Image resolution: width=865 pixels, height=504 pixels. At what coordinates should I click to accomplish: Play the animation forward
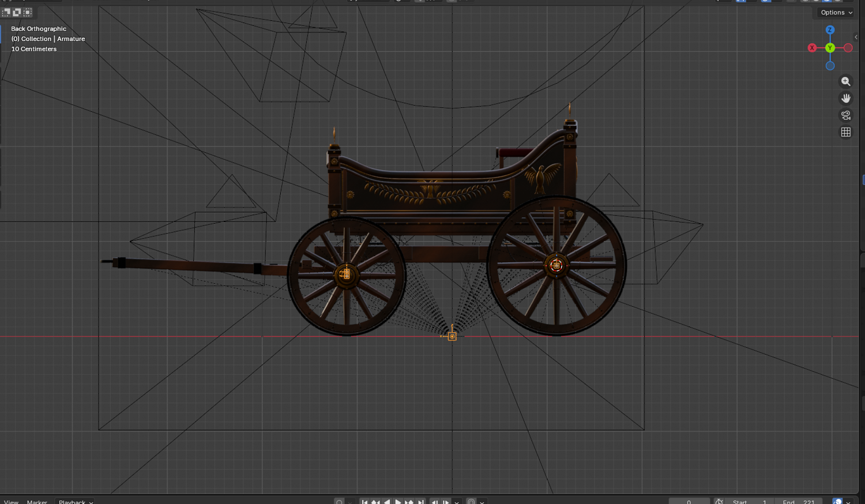point(398,501)
